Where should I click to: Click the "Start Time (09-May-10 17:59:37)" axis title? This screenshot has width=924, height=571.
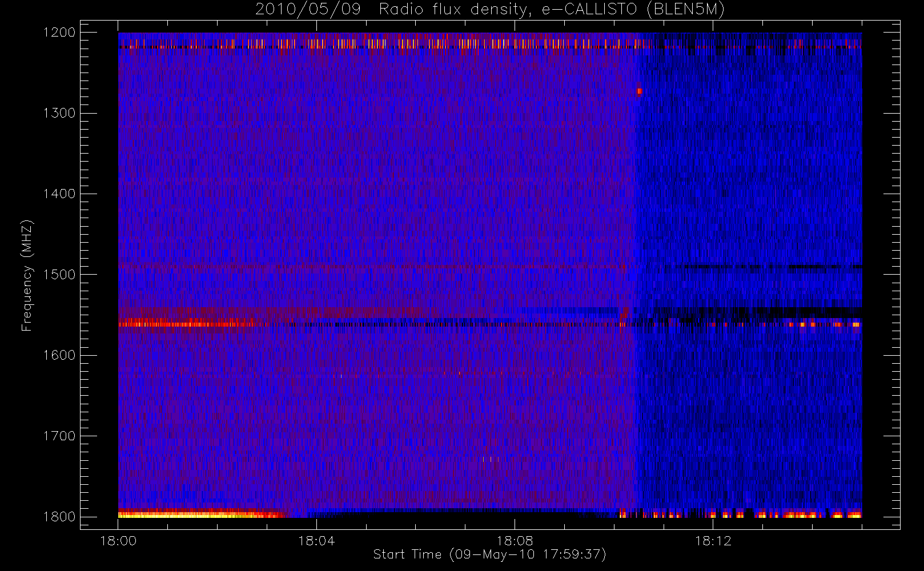click(489, 554)
